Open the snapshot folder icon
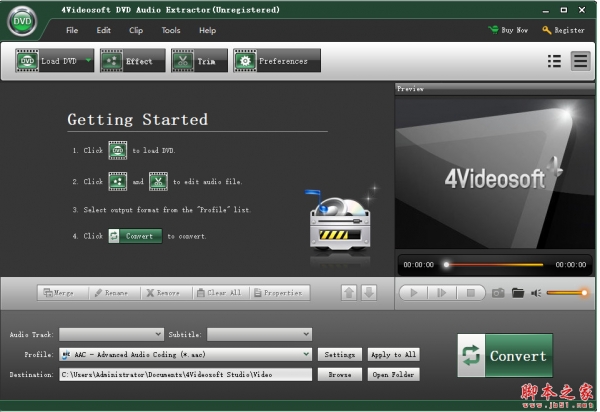 [518, 293]
